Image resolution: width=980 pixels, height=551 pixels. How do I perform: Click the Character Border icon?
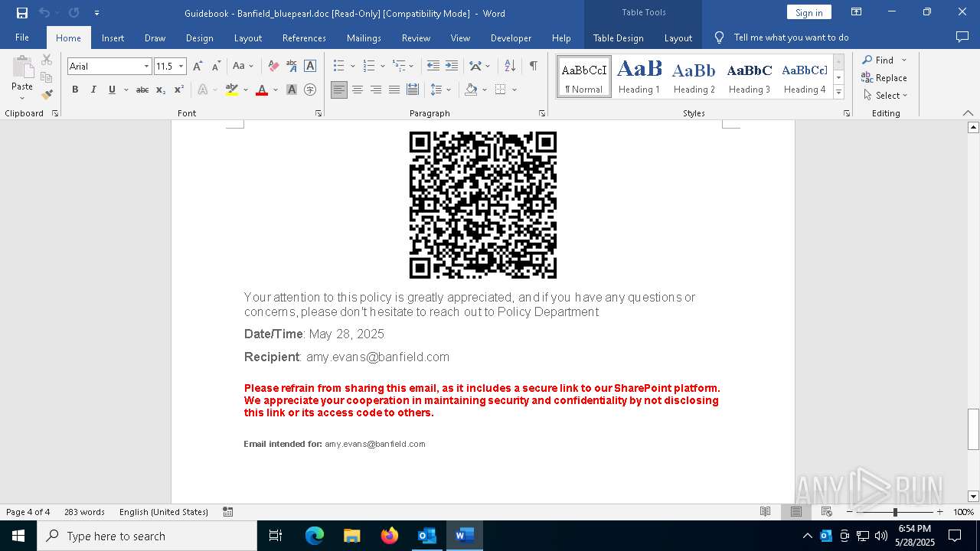point(310,66)
